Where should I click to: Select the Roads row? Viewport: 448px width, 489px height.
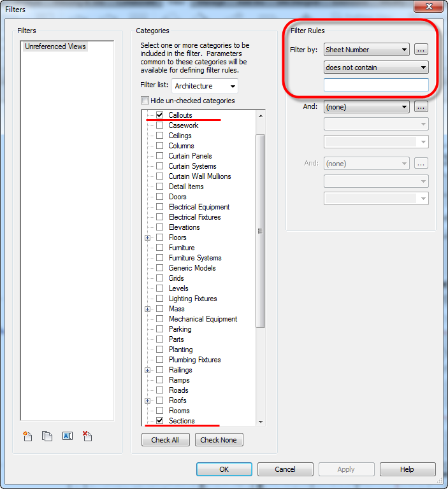coord(178,390)
